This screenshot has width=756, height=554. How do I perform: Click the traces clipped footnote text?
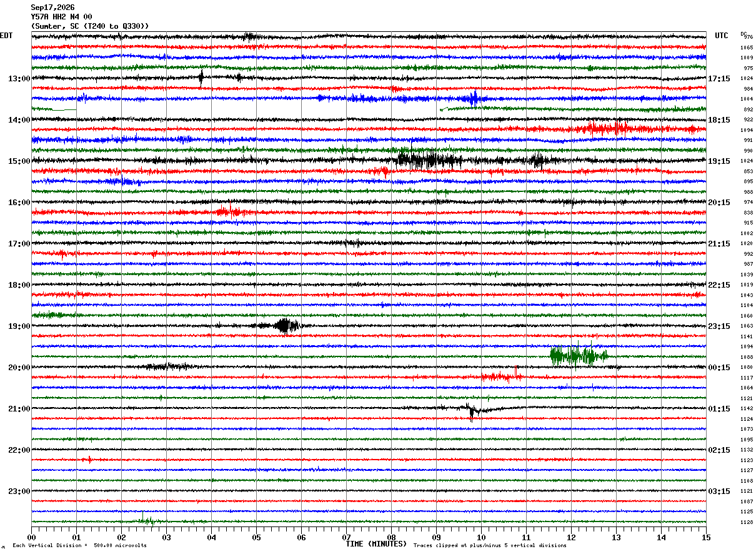pyautogui.click(x=490, y=546)
